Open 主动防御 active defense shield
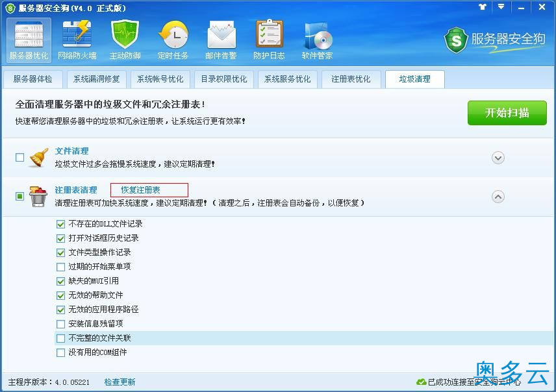The image size is (556, 392). (125, 40)
